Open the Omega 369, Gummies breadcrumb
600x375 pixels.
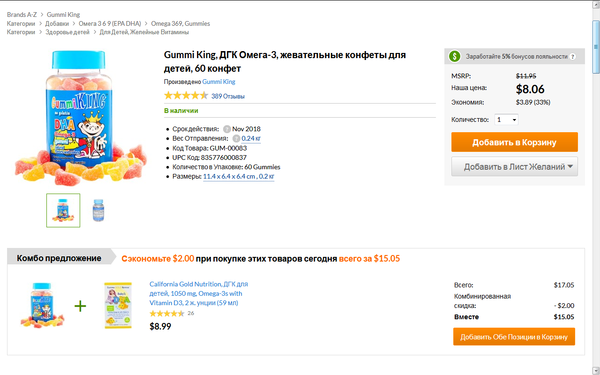point(180,23)
